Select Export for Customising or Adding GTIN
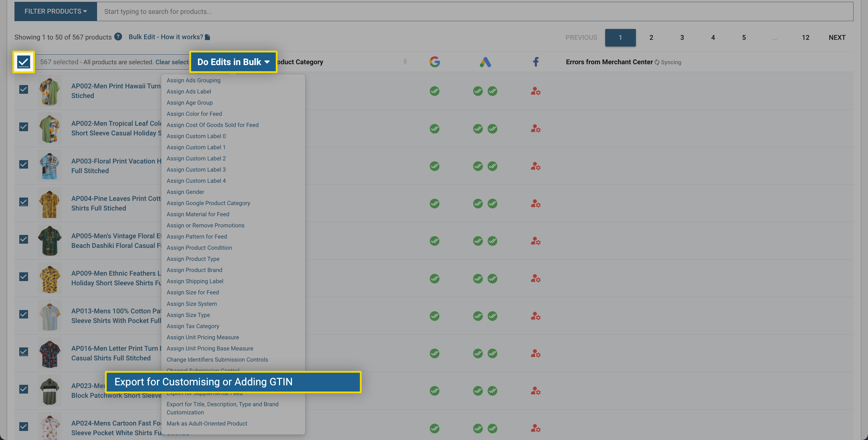The height and width of the screenshot is (440, 868). (x=233, y=382)
